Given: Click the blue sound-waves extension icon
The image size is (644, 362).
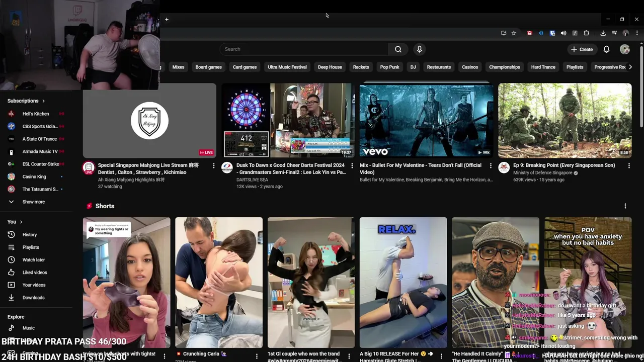Looking at the screenshot, I should 541,33.
